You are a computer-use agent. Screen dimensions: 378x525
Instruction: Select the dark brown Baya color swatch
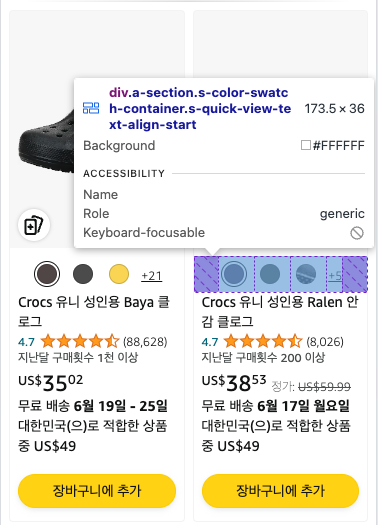[x=47, y=274]
